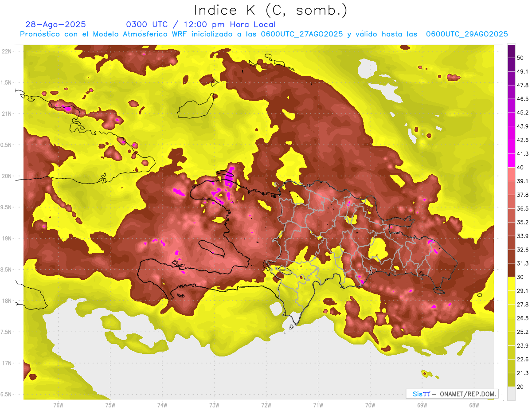
Task: Click the 72W longitude axis label
Action: 266,405
